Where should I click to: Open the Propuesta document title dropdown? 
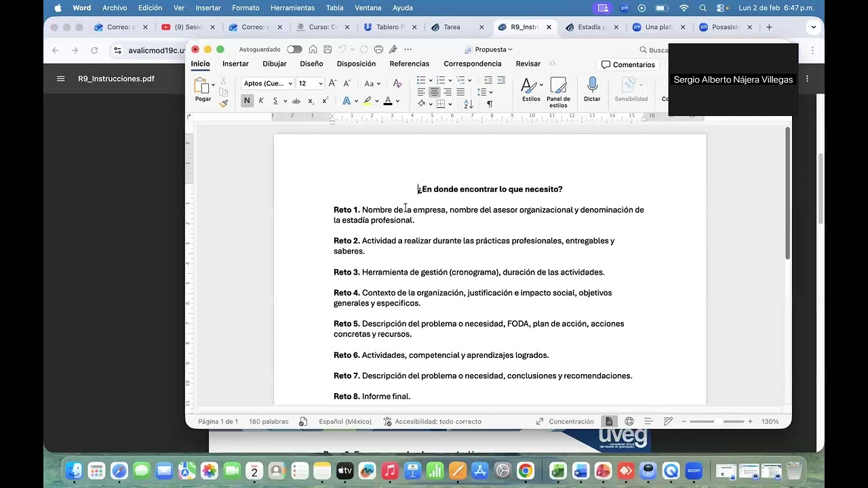pos(489,49)
